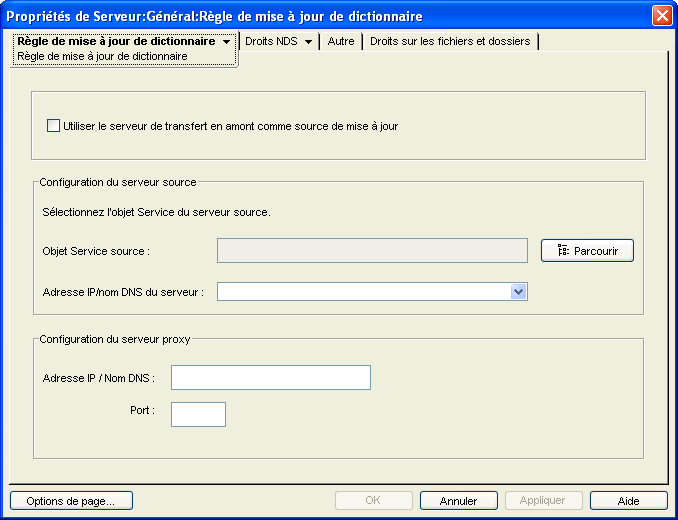This screenshot has width=678, height=520.
Task: Open Droits sur les fichiers et dossiers tab
Action: pyautogui.click(x=450, y=42)
